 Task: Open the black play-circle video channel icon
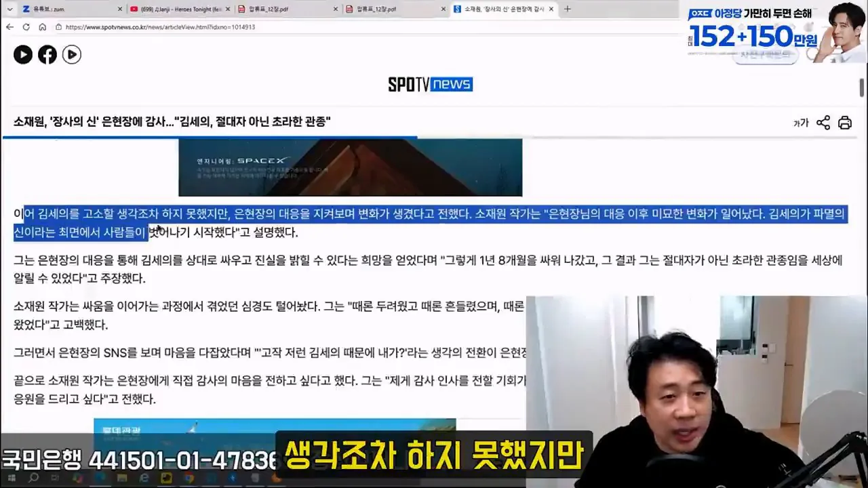pos(23,55)
